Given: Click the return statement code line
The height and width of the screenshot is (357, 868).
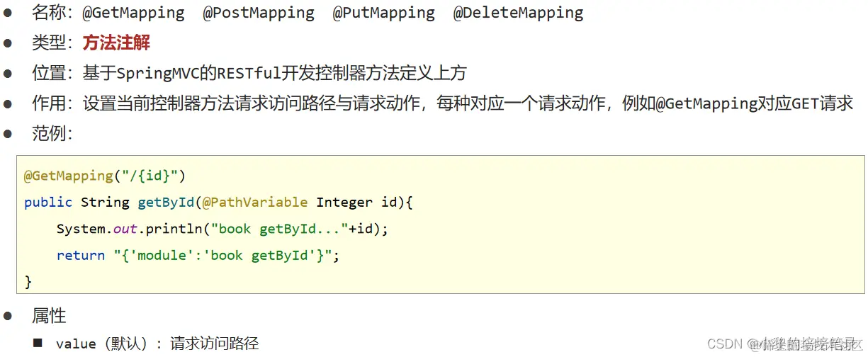Looking at the screenshot, I should pyautogui.click(x=198, y=255).
